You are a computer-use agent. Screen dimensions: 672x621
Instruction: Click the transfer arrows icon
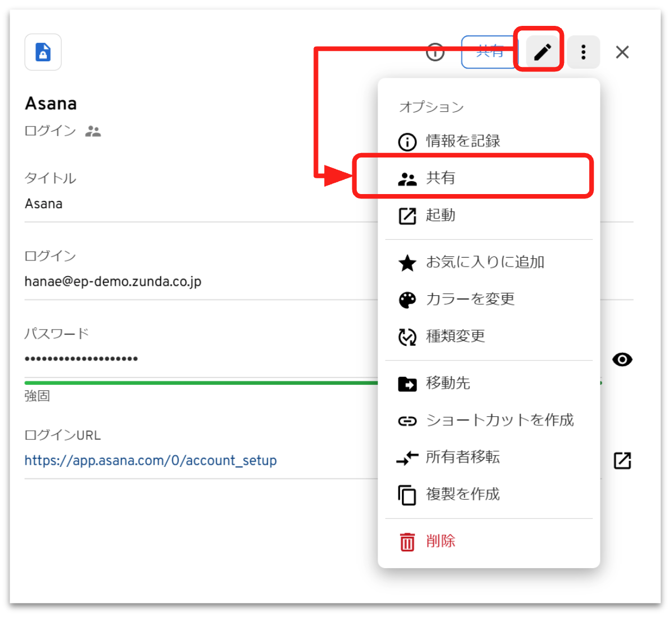[x=407, y=458]
